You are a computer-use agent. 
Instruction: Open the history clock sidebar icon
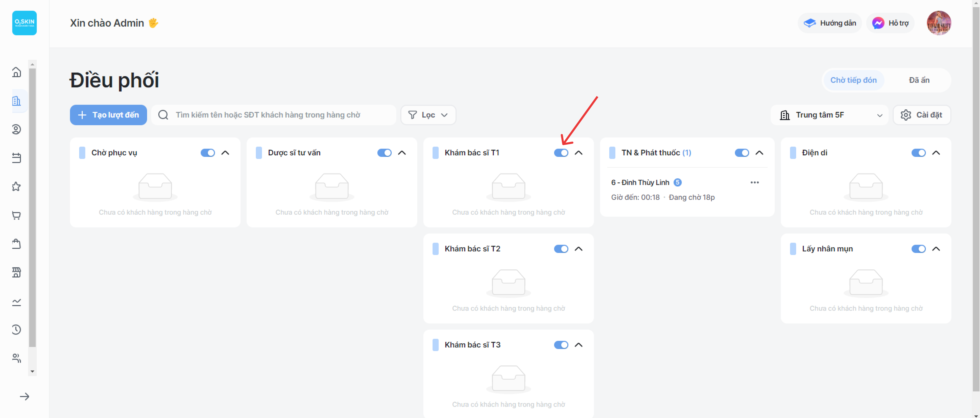pos(16,330)
